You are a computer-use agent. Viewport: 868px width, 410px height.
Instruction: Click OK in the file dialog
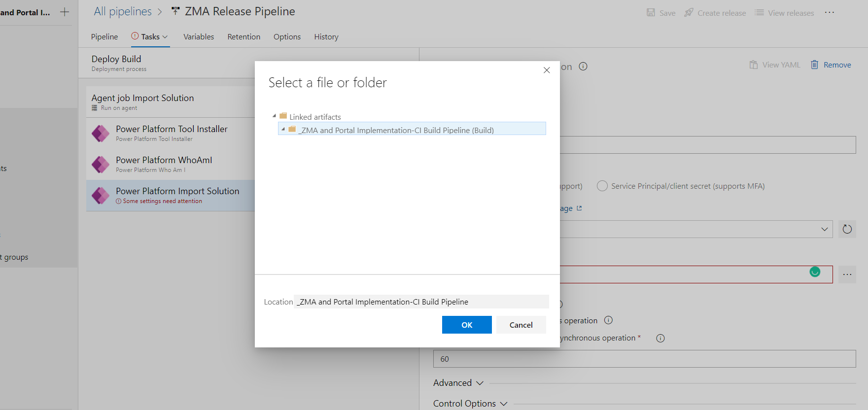click(466, 325)
